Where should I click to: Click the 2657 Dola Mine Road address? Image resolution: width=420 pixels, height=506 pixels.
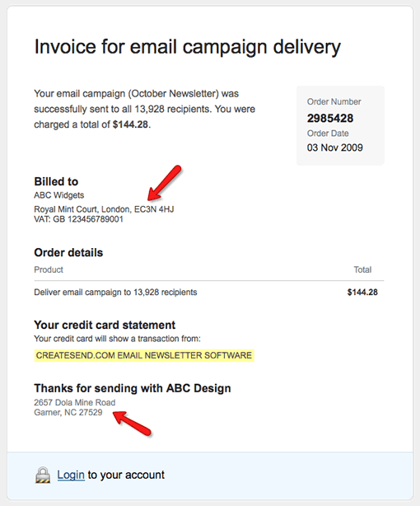[x=74, y=402]
